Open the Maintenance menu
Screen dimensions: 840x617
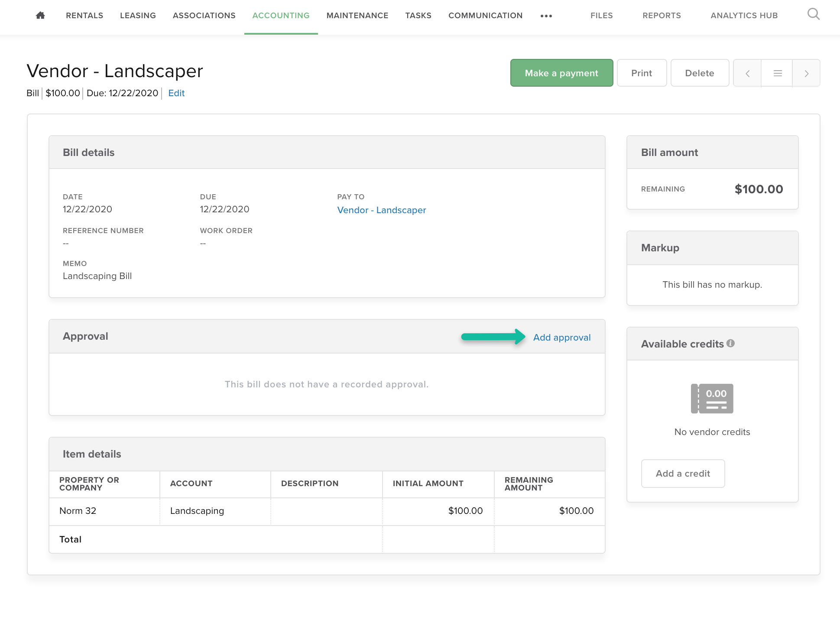[357, 16]
